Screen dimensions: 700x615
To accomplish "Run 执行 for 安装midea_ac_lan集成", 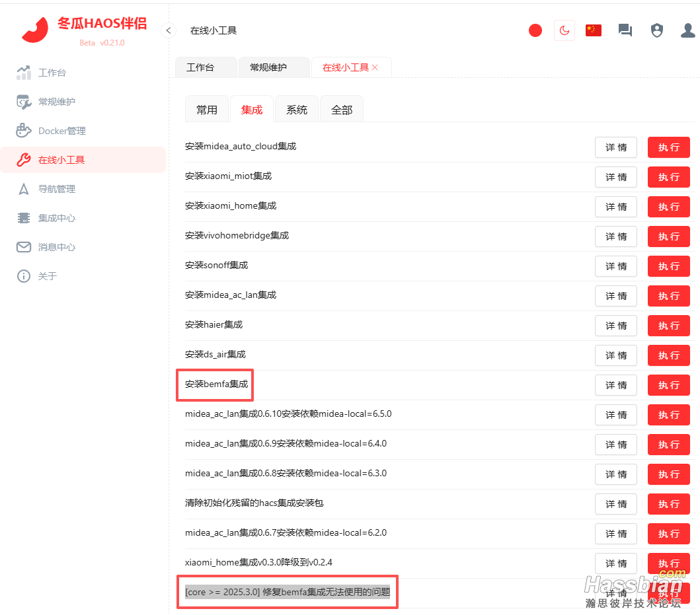I will 669,296.
